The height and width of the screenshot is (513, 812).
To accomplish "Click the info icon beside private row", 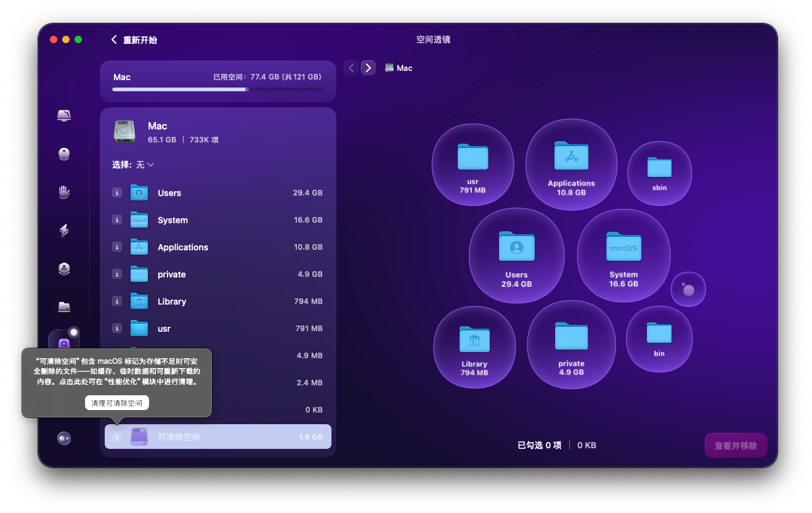I will click(x=117, y=274).
